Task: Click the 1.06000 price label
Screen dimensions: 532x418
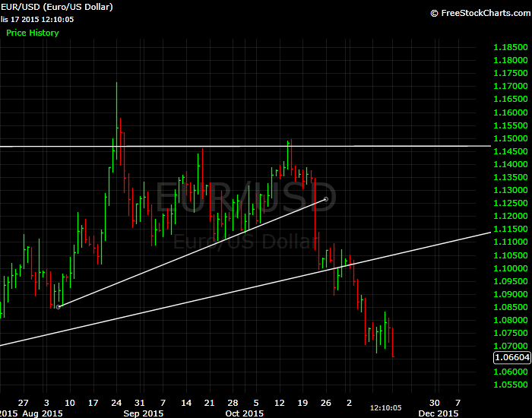Action: coord(511,372)
